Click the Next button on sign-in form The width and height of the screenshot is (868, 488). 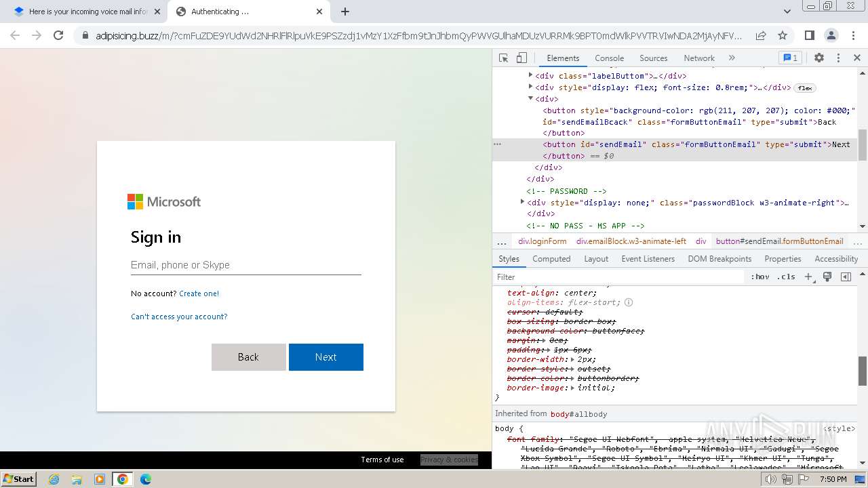[x=325, y=357]
